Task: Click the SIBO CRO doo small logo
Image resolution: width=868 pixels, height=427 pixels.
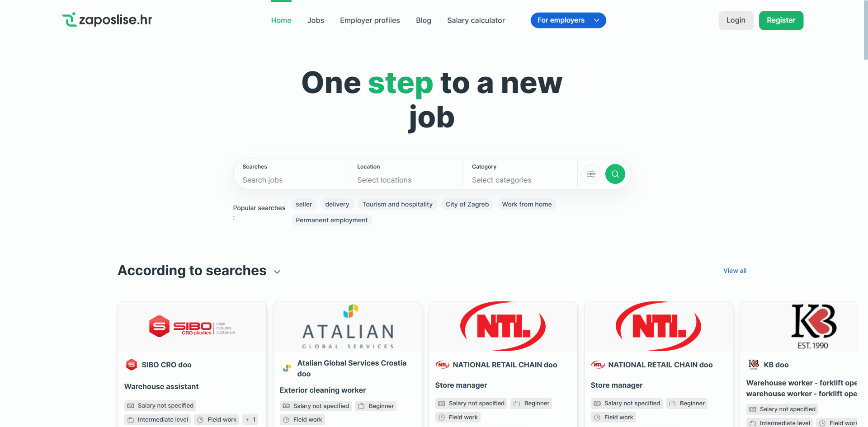Action: coord(132,365)
